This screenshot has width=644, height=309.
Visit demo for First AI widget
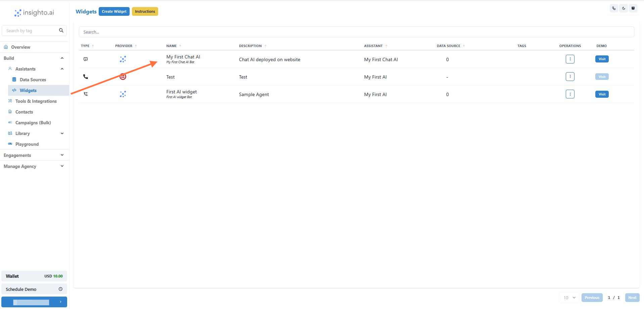click(x=602, y=94)
